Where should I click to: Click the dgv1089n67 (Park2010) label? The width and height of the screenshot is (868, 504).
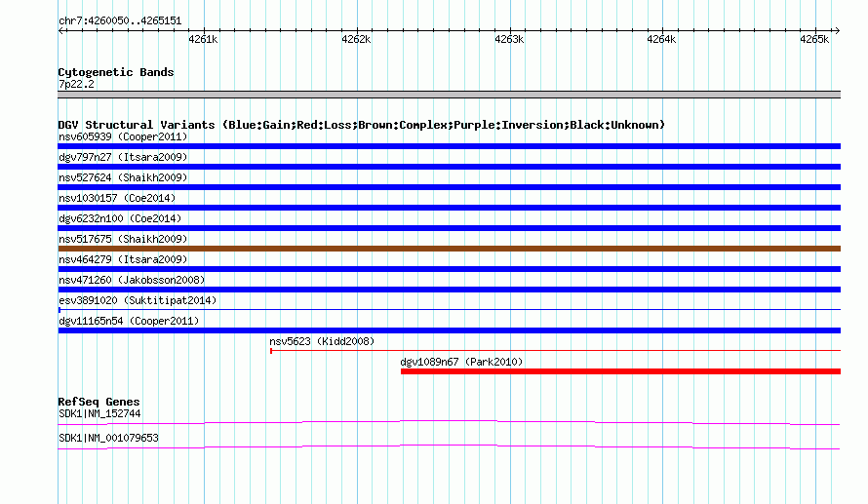[461, 362]
